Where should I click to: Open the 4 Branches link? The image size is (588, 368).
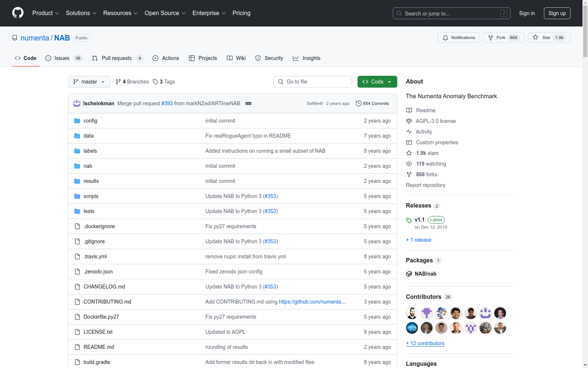point(132,82)
